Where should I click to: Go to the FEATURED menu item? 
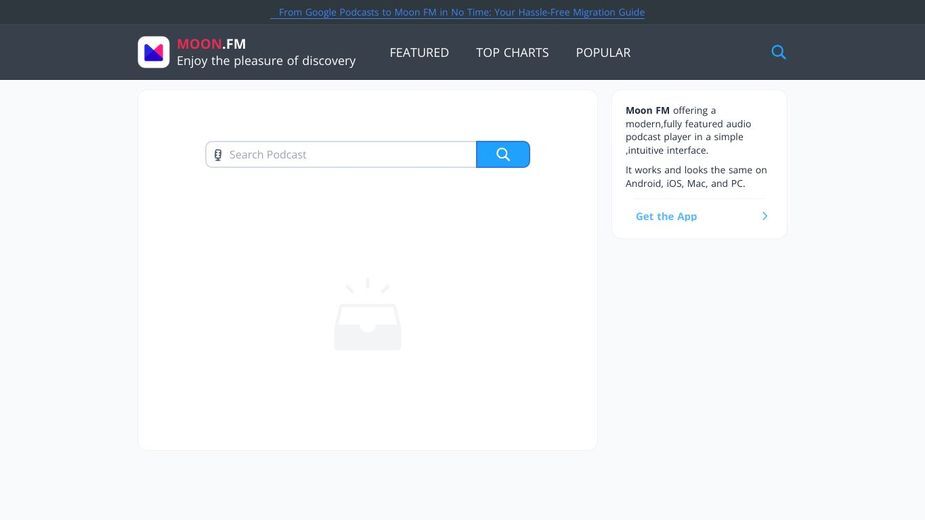(419, 53)
